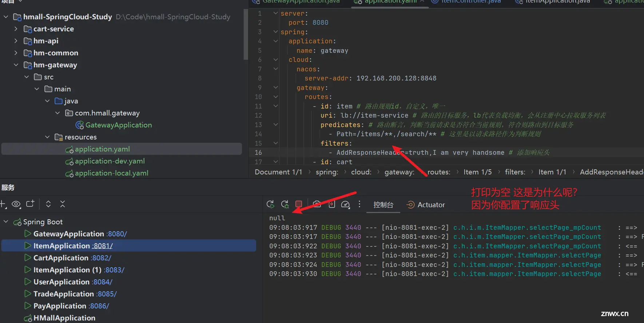Open the :8083/ link for ItemApplication (1)
This screenshot has width=644, height=323.
click(x=114, y=270)
